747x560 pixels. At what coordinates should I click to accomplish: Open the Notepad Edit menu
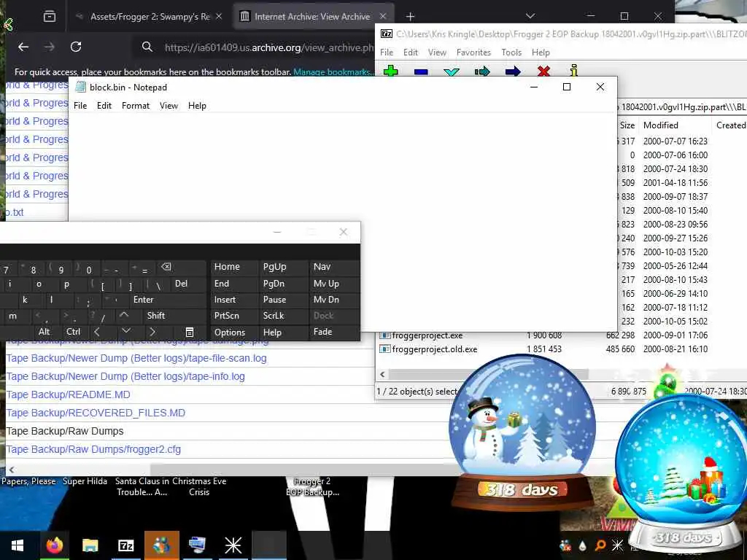pyautogui.click(x=104, y=106)
